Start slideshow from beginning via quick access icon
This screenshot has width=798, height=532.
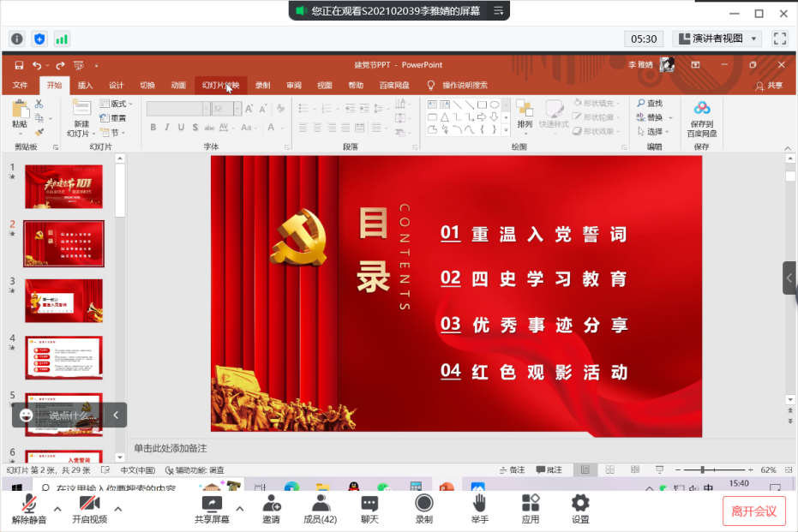pyautogui.click(x=78, y=65)
